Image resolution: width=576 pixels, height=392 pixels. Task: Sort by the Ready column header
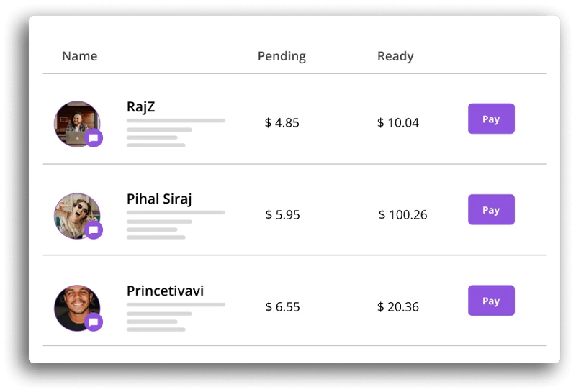tap(395, 57)
